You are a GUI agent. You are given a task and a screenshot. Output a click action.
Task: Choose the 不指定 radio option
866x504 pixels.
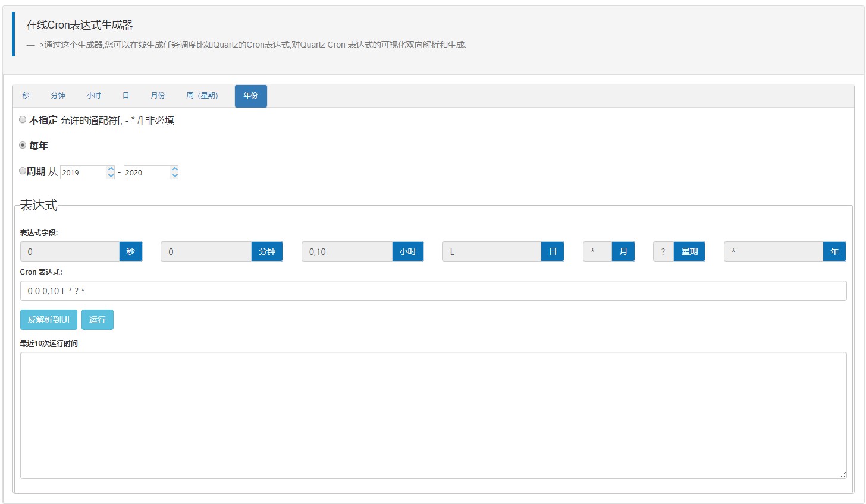(23, 120)
